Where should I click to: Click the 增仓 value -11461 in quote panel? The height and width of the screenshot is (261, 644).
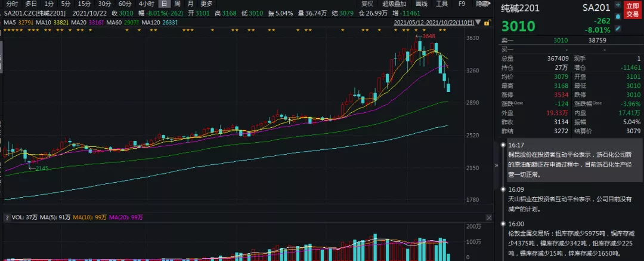(630, 67)
